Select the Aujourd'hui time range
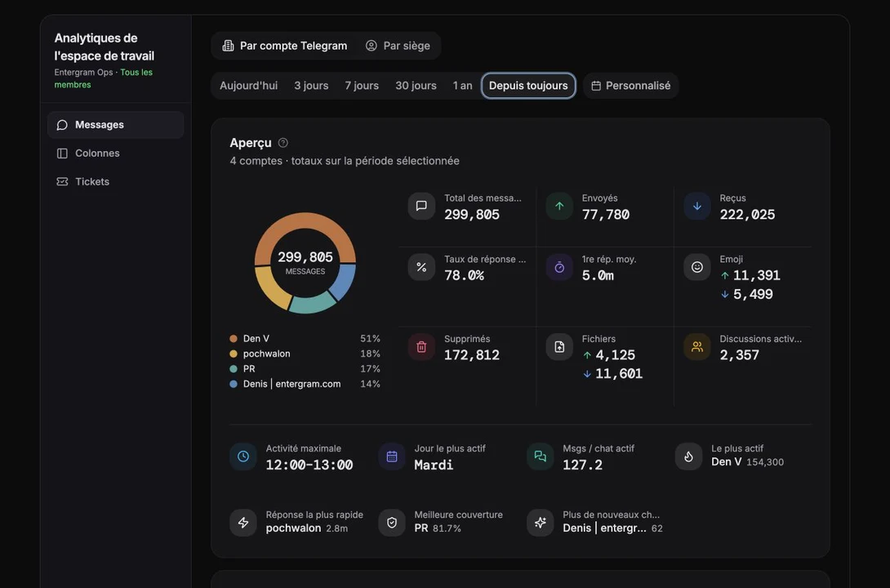890x588 pixels. [248, 86]
